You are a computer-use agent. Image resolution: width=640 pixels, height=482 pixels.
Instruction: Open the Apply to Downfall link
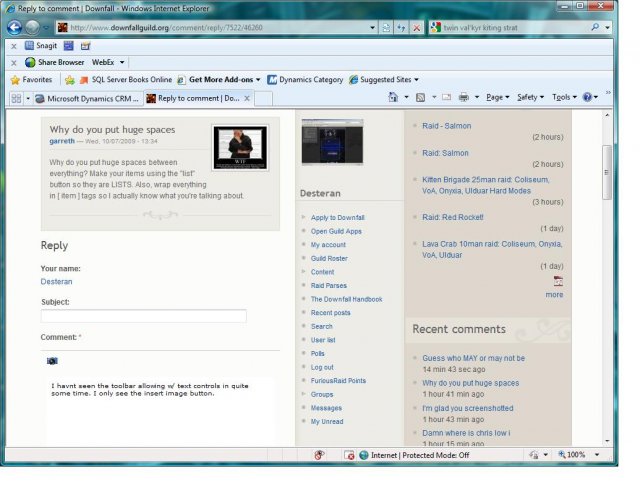[338, 218]
